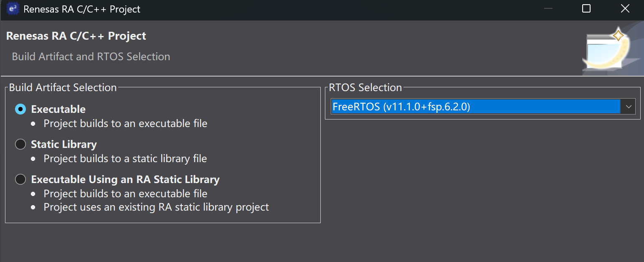Viewport: 644px width, 262px height.
Task: Choose the Static Library radio button
Action: [x=20, y=144]
